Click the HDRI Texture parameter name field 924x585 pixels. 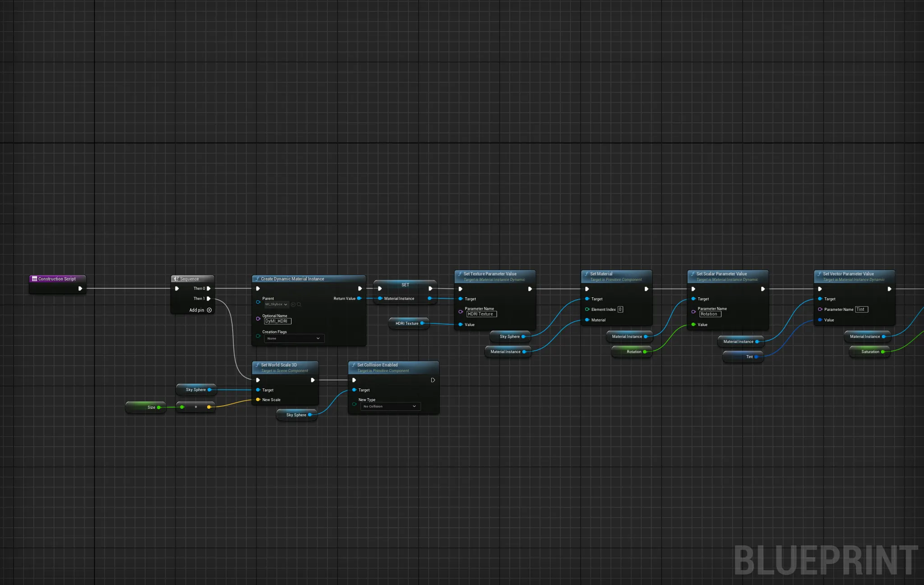481,314
